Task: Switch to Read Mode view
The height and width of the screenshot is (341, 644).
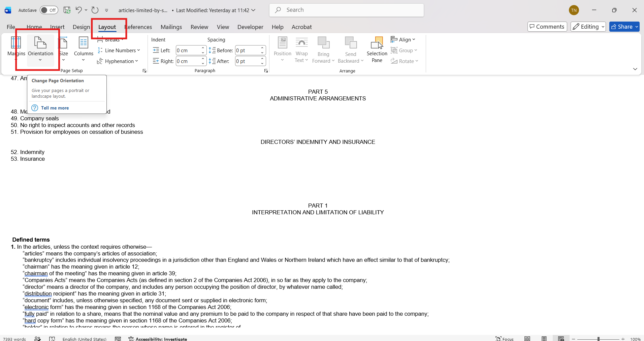Action: [527, 339]
